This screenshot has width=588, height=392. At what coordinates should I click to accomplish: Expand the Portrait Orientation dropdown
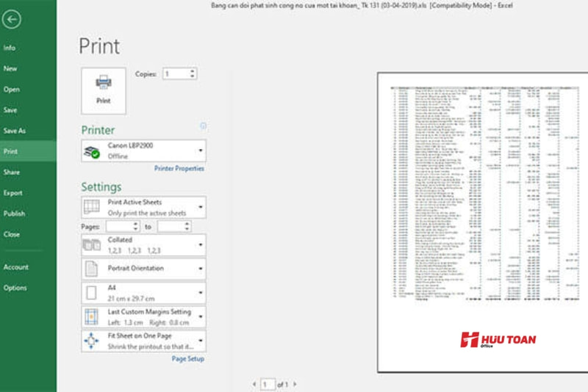tap(201, 269)
